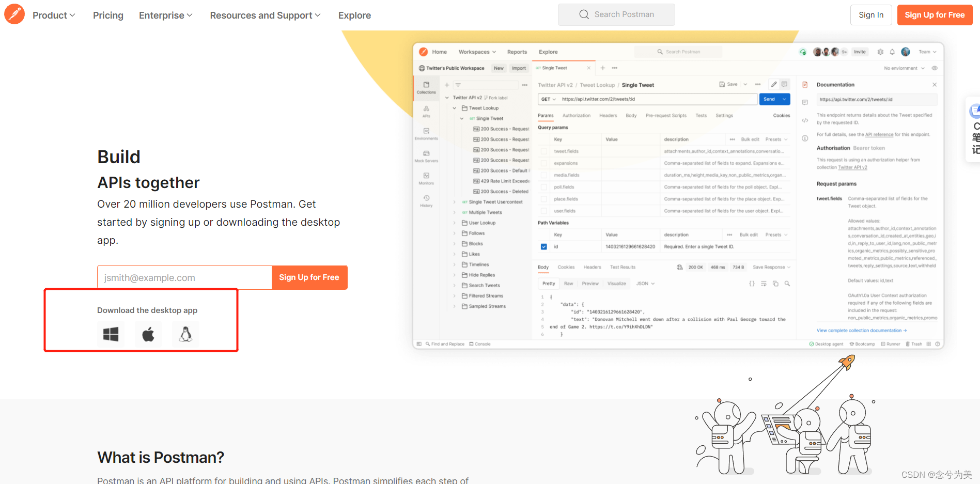Viewport: 980px width, 484px height.
Task: Click the jsmith@example.com email field
Action: pos(184,277)
